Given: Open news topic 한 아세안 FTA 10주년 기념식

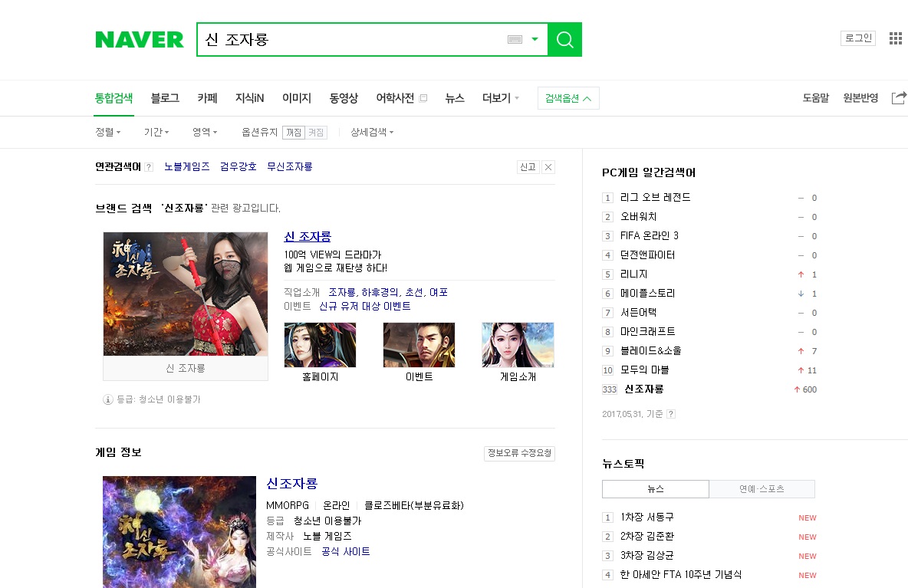Looking at the screenshot, I should click(681, 574).
